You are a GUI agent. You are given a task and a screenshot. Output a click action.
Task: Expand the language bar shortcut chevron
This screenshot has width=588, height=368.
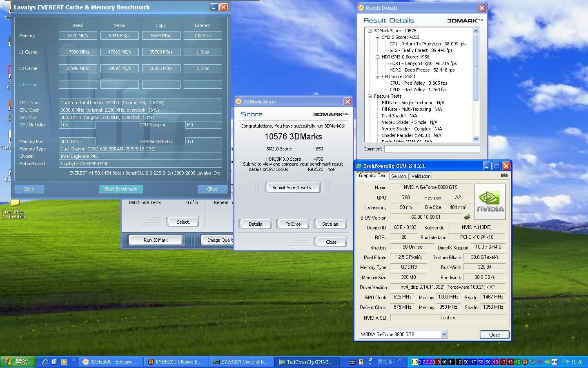tap(399, 360)
